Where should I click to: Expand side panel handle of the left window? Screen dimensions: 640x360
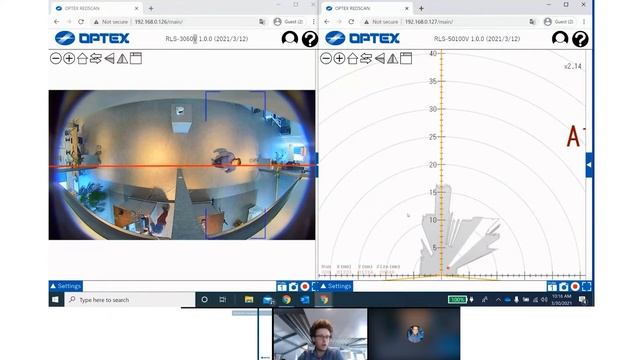click(317, 164)
